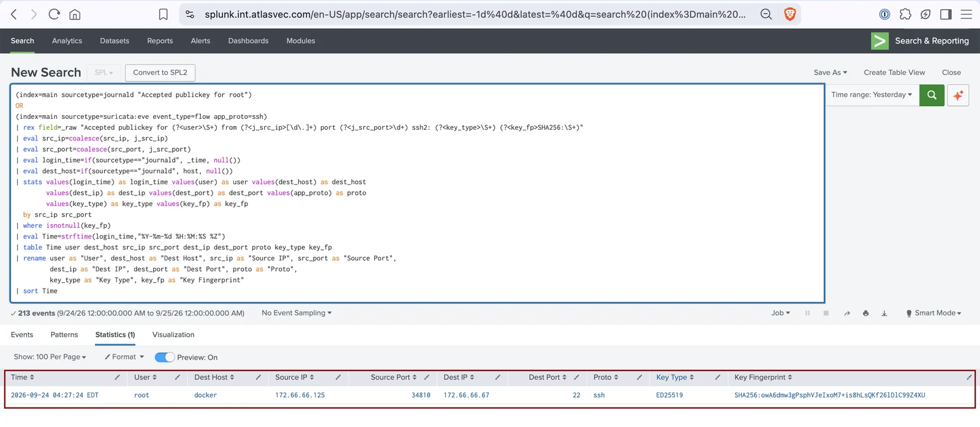Edit format of the Source Port column (pencil)
This screenshot has height=427, width=980.
coord(427,377)
